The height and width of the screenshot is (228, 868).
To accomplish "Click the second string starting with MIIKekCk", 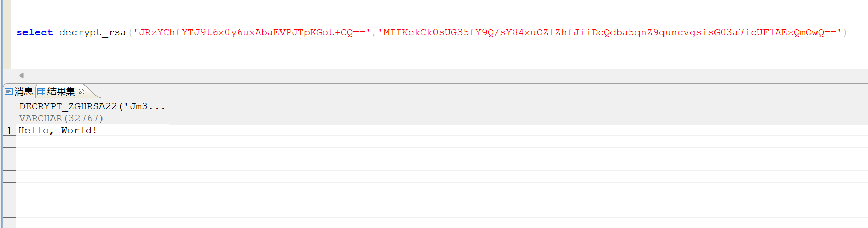I will [609, 32].
